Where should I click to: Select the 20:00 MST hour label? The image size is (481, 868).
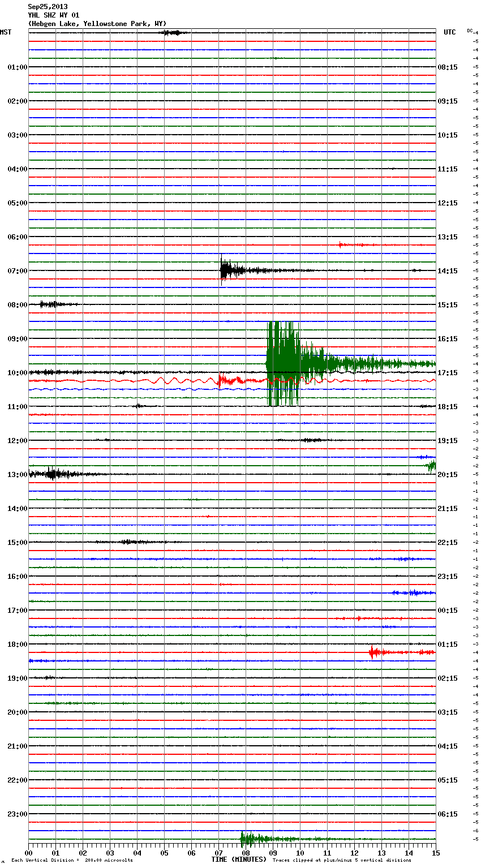pyautogui.click(x=18, y=712)
